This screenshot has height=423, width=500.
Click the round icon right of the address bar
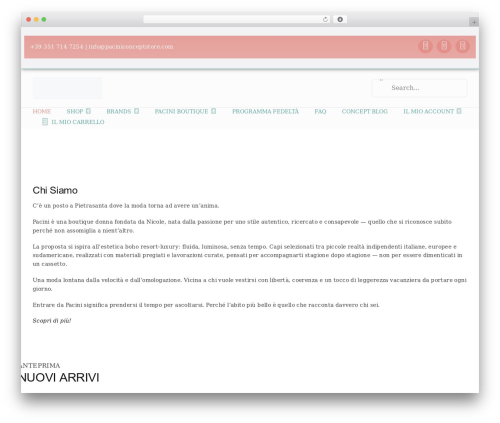pyautogui.click(x=340, y=20)
